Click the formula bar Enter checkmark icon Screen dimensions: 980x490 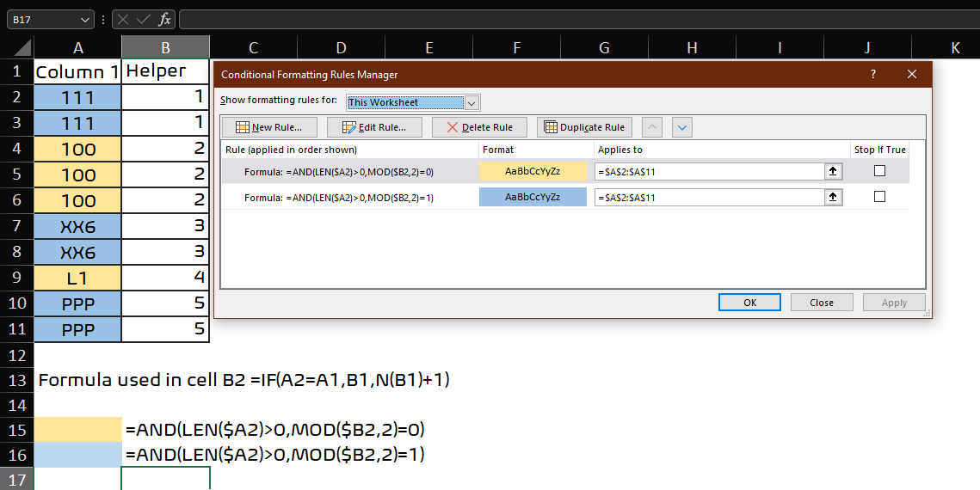[143, 20]
